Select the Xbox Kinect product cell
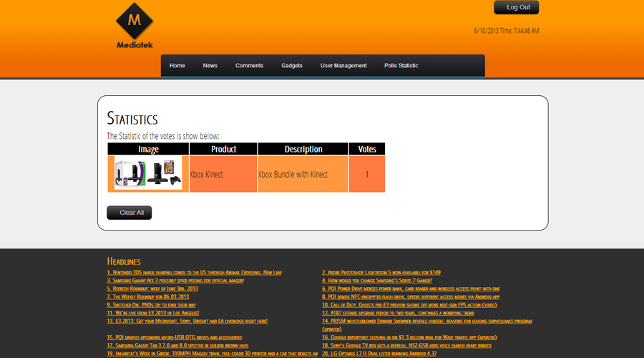Screen dimensions: 644x358 click(x=223, y=174)
